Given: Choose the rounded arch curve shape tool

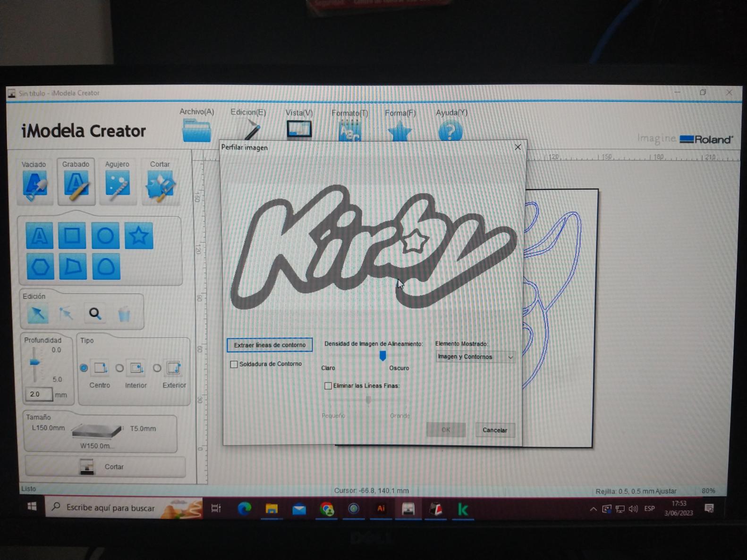Looking at the screenshot, I should tap(106, 267).
